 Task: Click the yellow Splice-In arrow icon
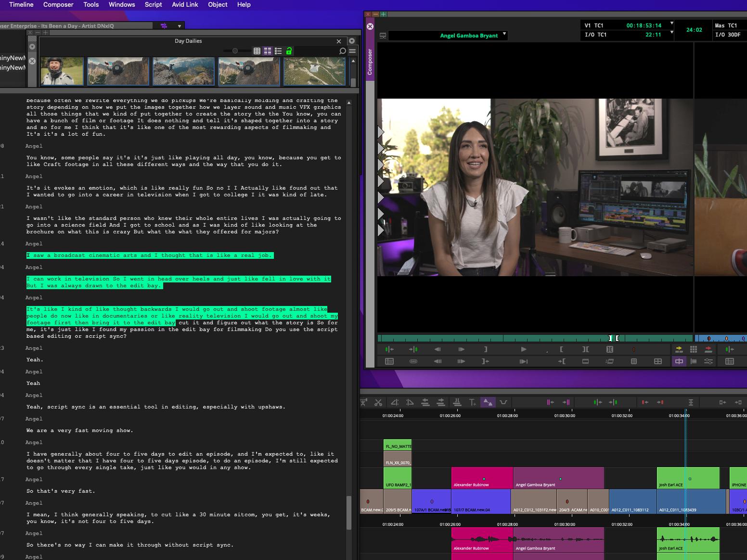click(679, 349)
